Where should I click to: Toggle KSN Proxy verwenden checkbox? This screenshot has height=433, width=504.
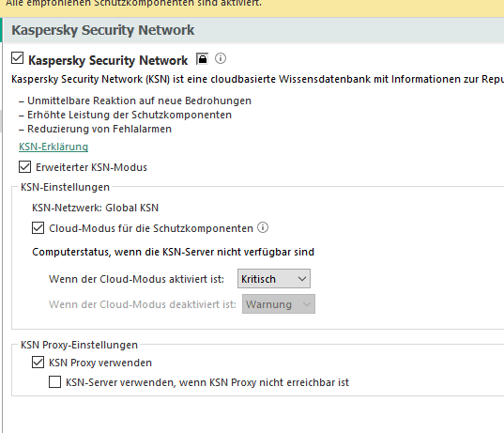point(38,363)
